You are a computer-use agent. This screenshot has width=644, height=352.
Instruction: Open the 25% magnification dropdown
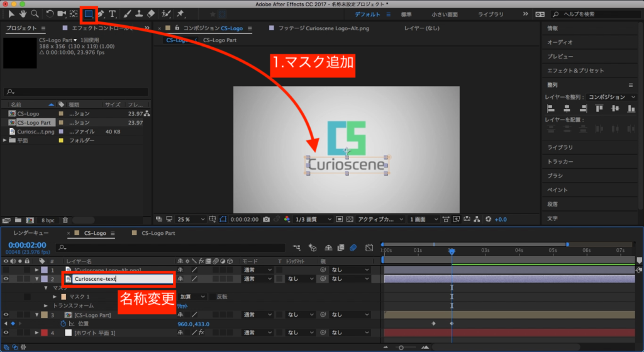[x=188, y=219]
